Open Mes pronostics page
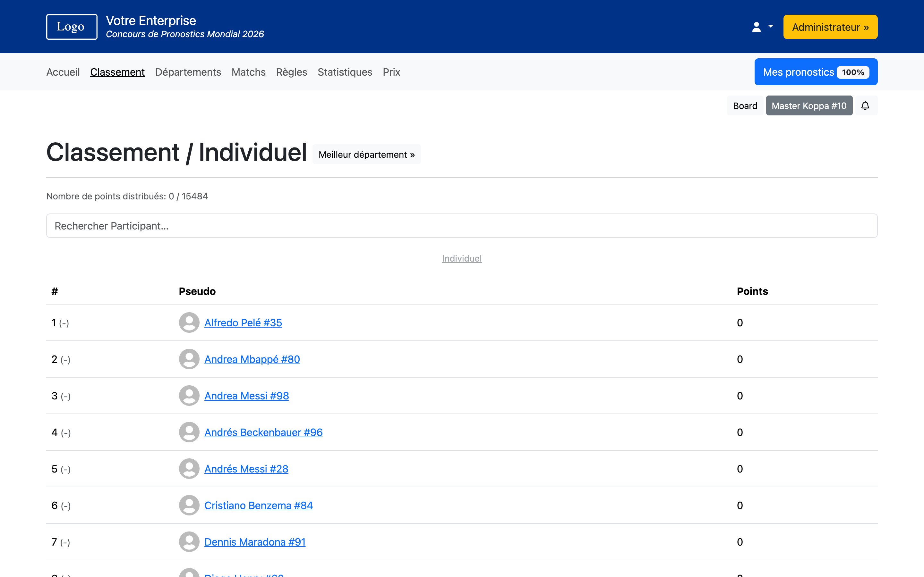Image resolution: width=924 pixels, height=577 pixels. [816, 72]
